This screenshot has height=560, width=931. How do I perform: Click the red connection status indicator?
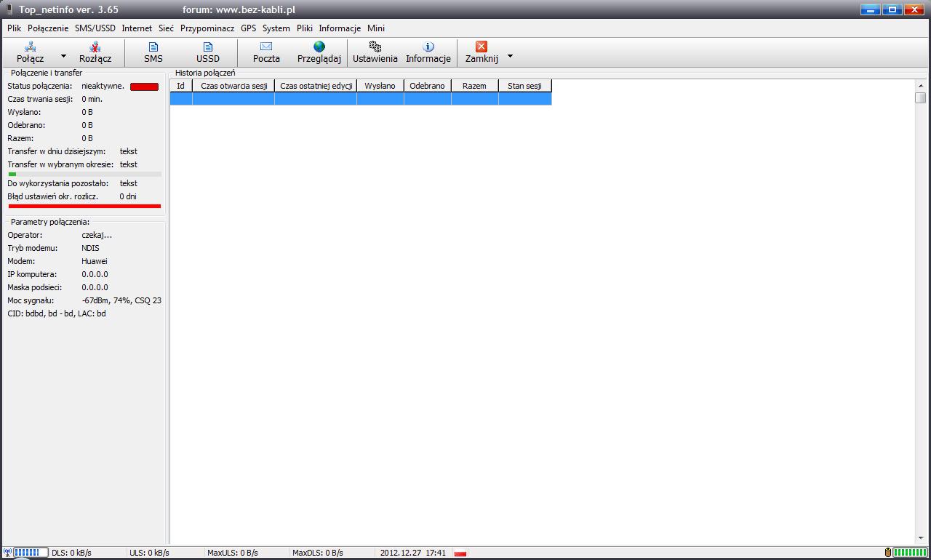[x=144, y=87]
